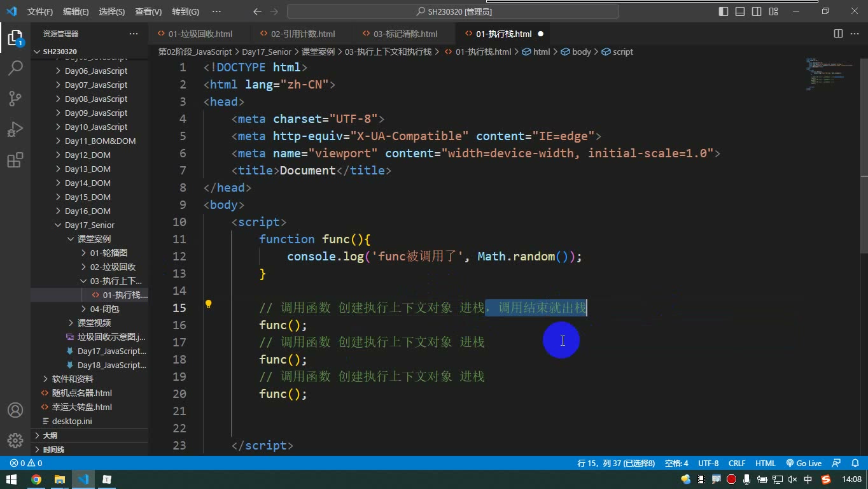868x489 pixels.
Task: Click the SH230320 command center search box
Action: coord(453,11)
